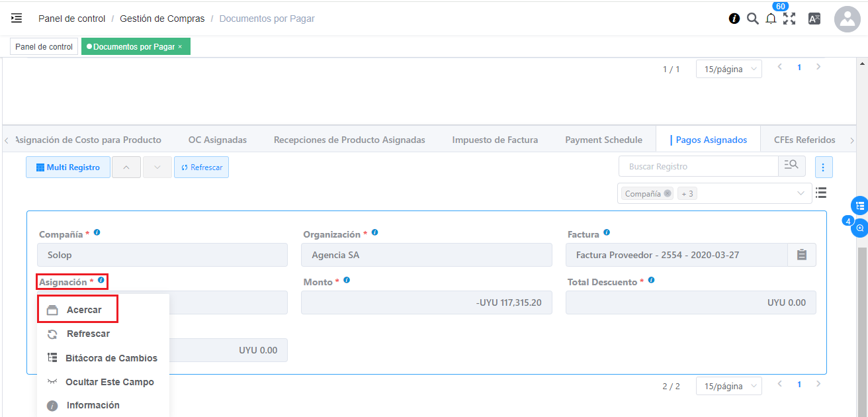
Task: Toggle fullscreen mode icon
Action: pos(789,19)
